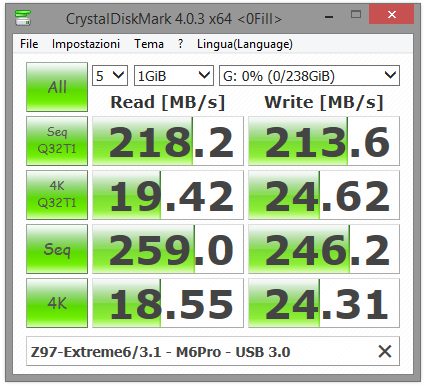The height and width of the screenshot is (388, 425).
Task: Open the test size dropdown showing 1GiB
Action: pos(174,76)
